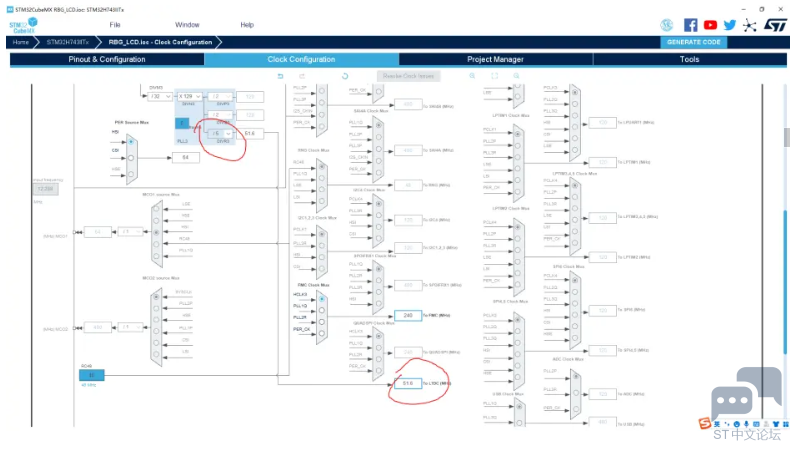
Task: Open the Help menu
Action: click(x=247, y=25)
